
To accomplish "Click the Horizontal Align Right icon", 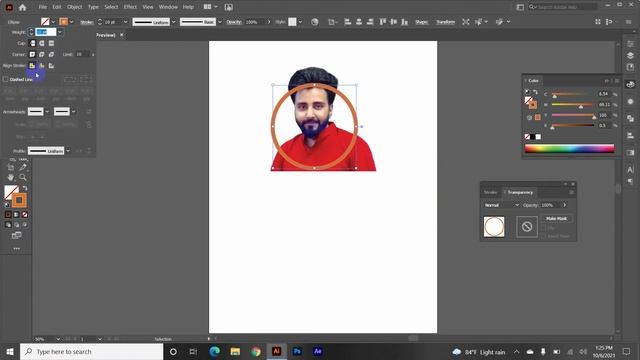I will pos(370,22).
